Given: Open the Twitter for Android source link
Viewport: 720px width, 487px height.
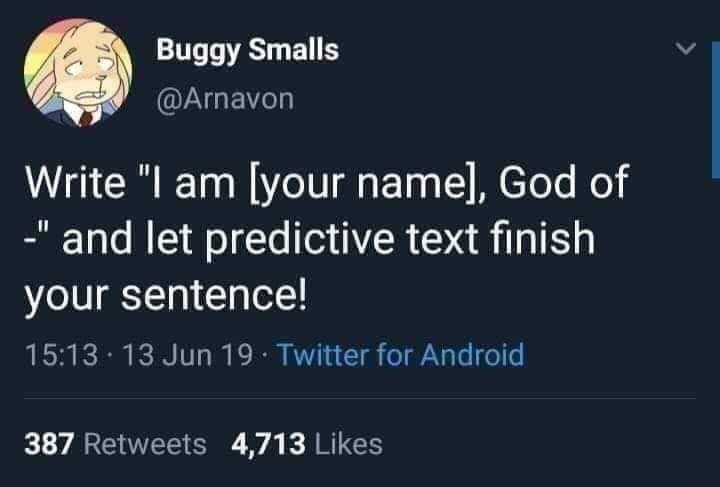Looking at the screenshot, I should coord(399,354).
